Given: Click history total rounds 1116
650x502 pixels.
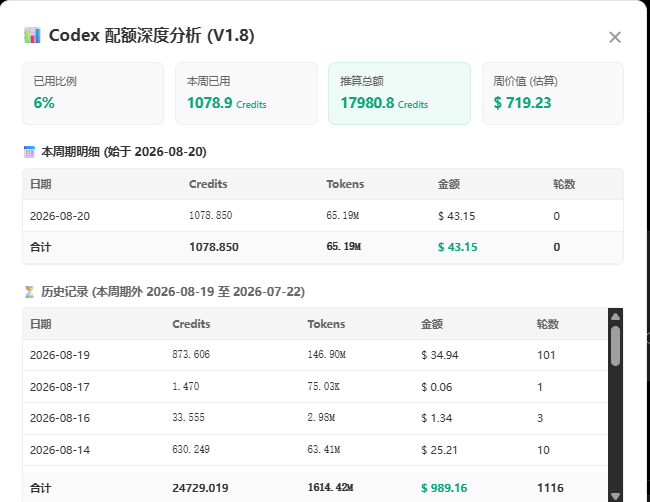Looking at the screenshot, I should (550, 488).
